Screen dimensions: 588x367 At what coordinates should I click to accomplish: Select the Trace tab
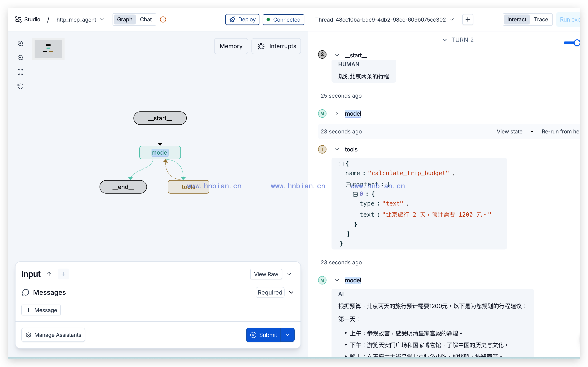click(x=541, y=19)
